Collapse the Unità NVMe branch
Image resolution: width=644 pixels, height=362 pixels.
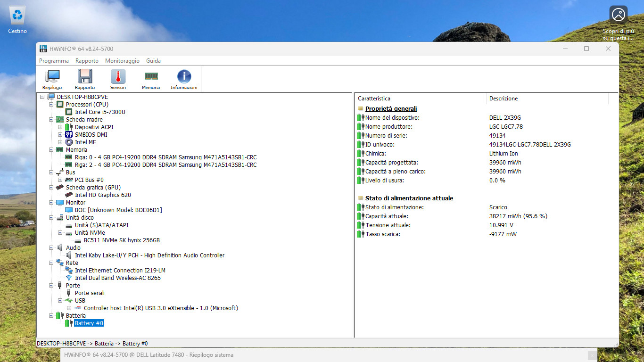60,233
